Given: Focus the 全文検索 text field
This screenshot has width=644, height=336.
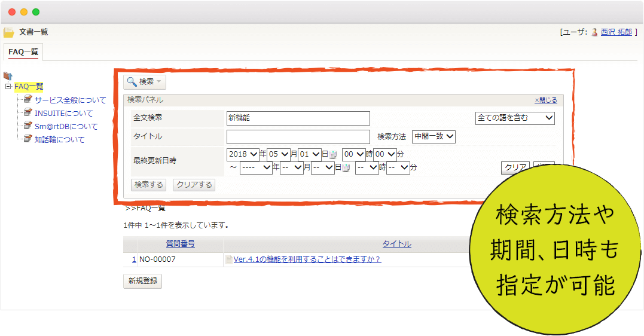Looking at the screenshot, I should (298, 118).
